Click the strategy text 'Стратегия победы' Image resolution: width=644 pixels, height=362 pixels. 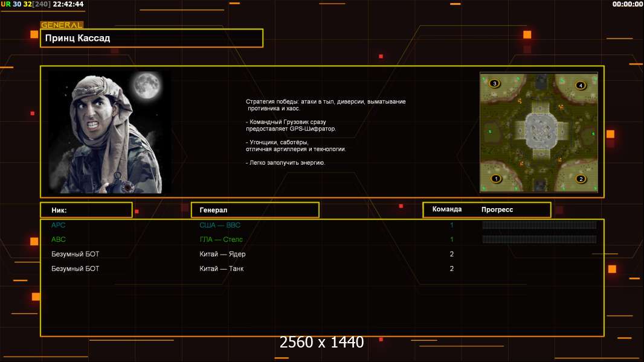tap(271, 102)
